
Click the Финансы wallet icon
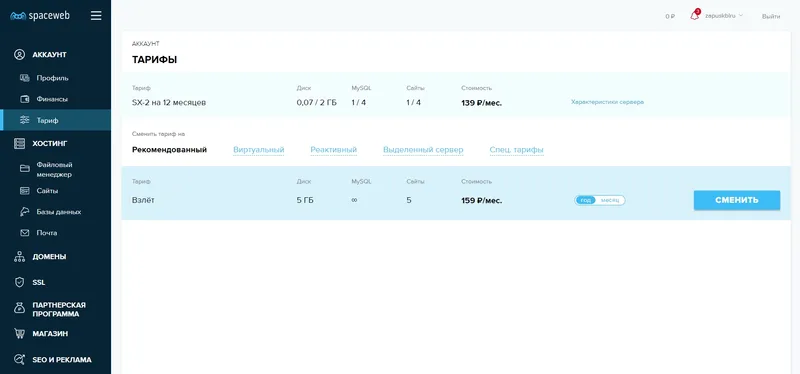[24, 99]
